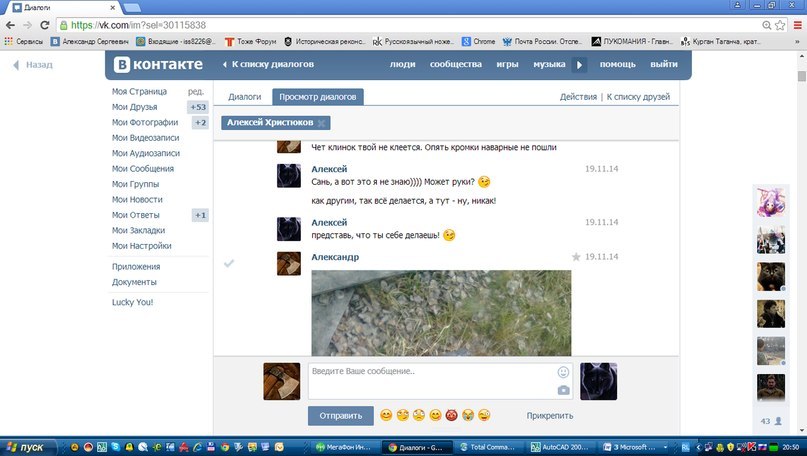This screenshot has width=807, height=456.
Task: Open the Chrome bookmark
Action: [x=478, y=41]
